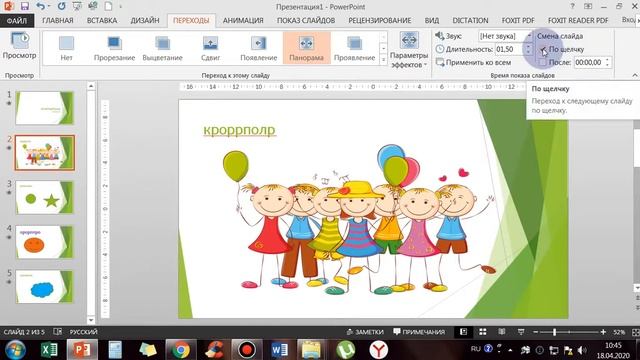
Task: Enable the После checkbox
Action: tap(543, 62)
